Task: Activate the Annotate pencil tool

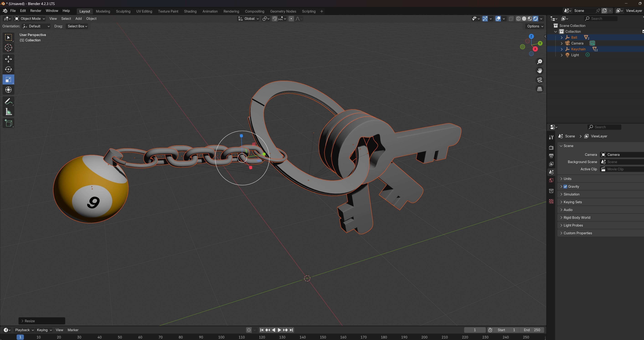Action: (8, 101)
